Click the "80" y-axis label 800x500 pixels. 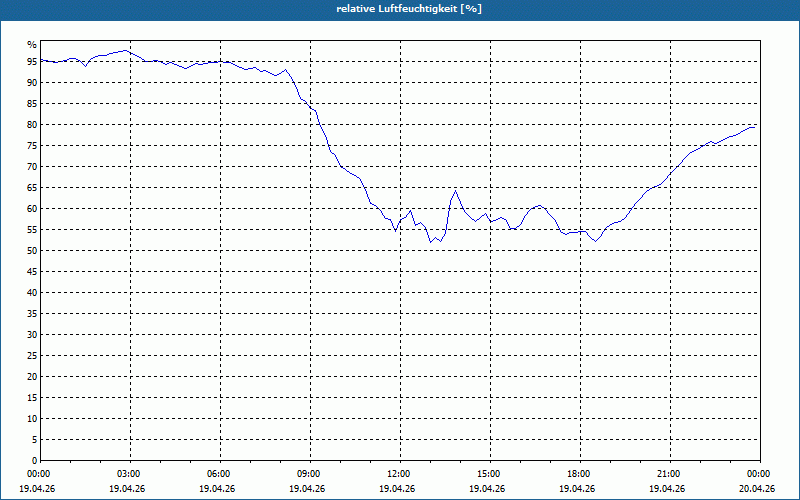point(32,124)
